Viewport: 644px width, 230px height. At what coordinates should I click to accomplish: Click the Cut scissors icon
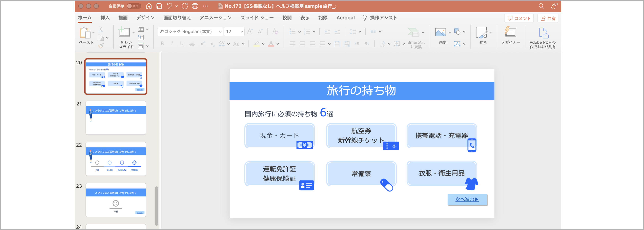point(101,30)
